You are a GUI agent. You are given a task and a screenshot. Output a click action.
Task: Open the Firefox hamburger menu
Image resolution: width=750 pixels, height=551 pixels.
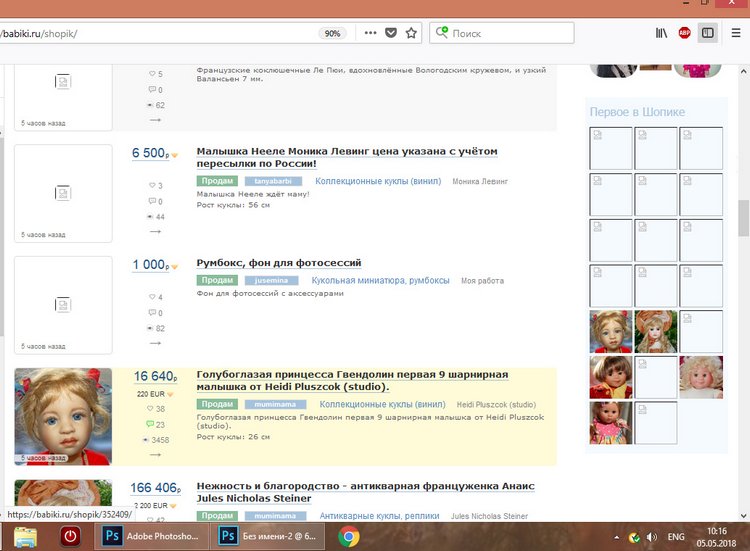(x=736, y=33)
